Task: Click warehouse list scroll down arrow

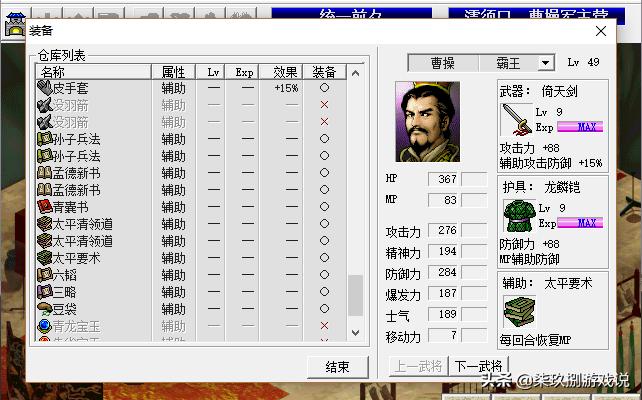Action: tap(355, 333)
